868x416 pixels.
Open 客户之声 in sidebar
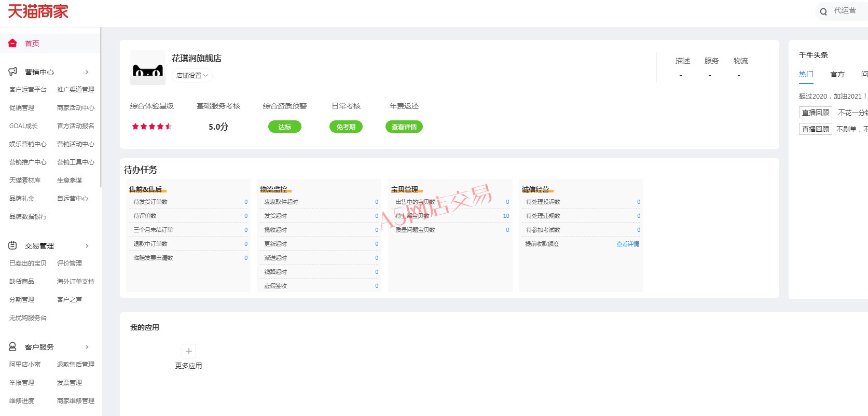click(70, 300)
